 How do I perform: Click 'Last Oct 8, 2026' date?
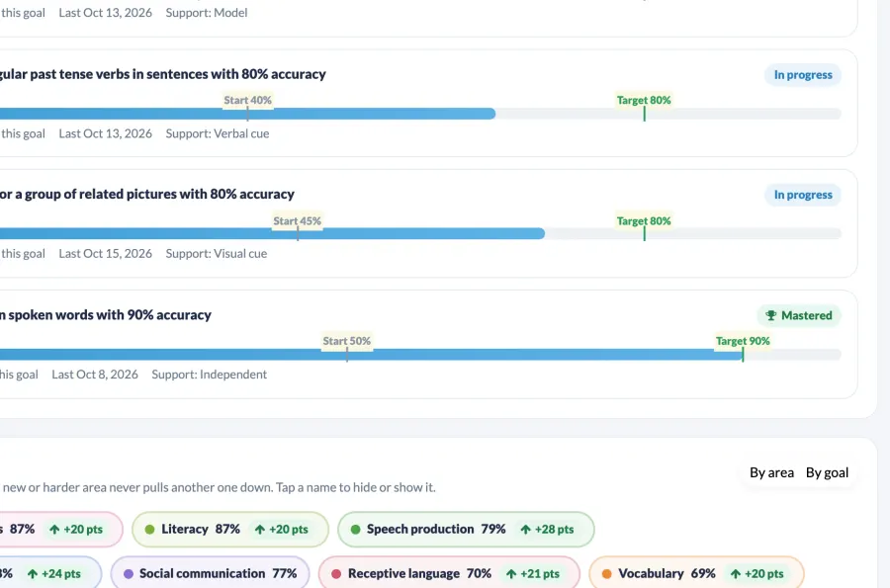[95, 375]
